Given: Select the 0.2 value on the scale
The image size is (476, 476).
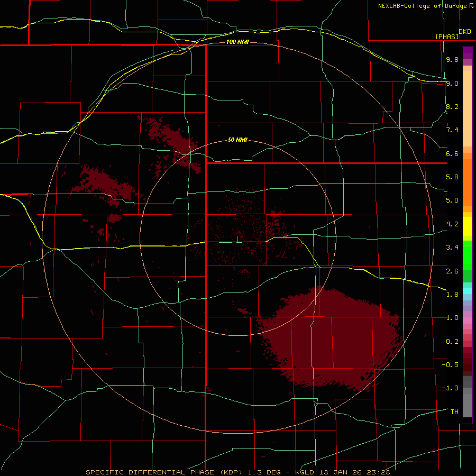Looking at the screenshot, I should pos(452,342).
